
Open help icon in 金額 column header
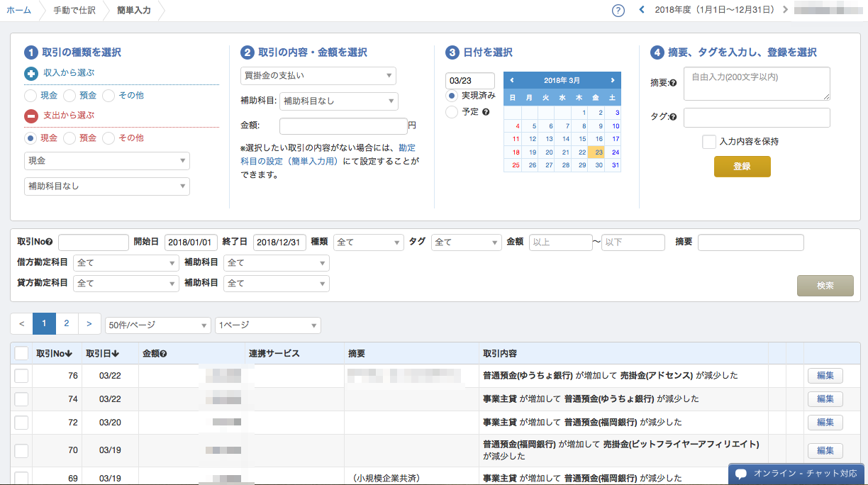pos(164,354)
